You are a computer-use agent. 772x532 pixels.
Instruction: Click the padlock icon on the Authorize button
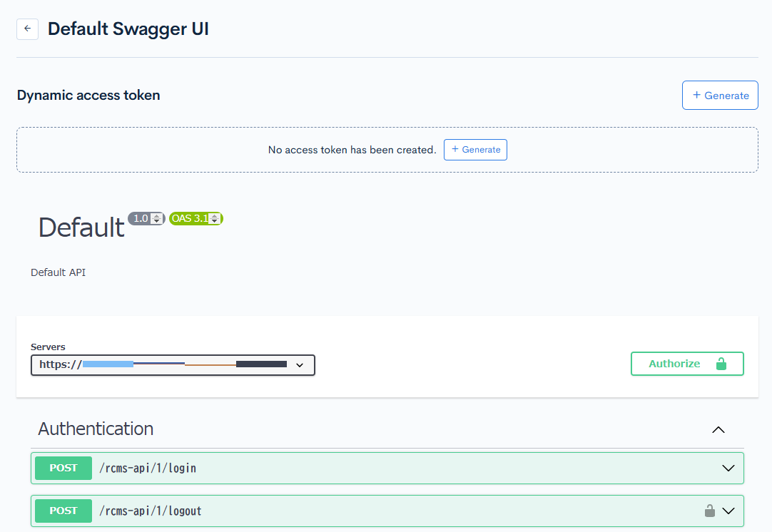[721, 364]
